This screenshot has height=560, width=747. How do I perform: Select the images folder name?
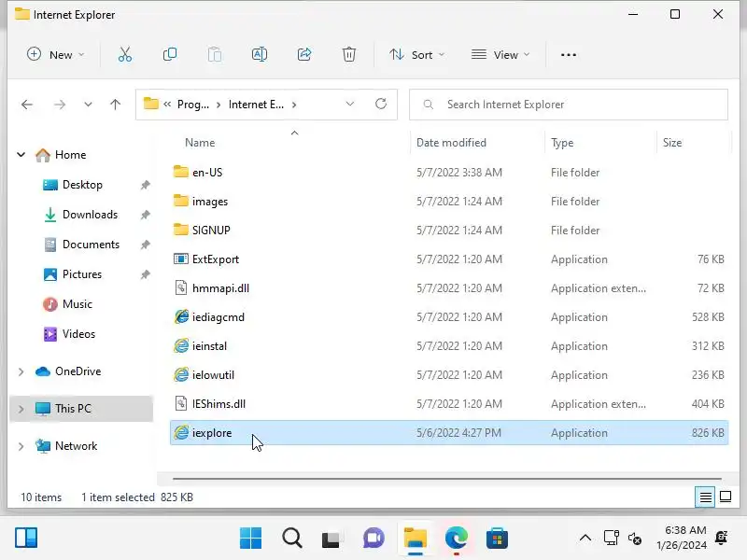tap(209, 202)
